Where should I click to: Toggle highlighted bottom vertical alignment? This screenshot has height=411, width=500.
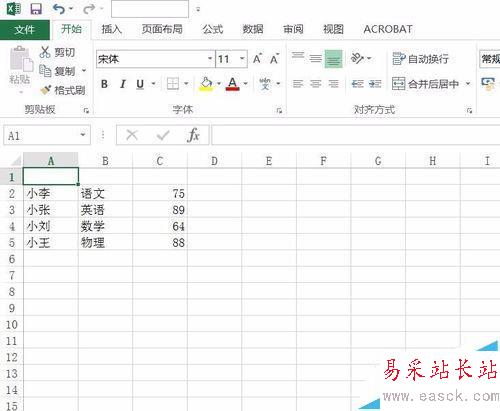tap(333, 59)
